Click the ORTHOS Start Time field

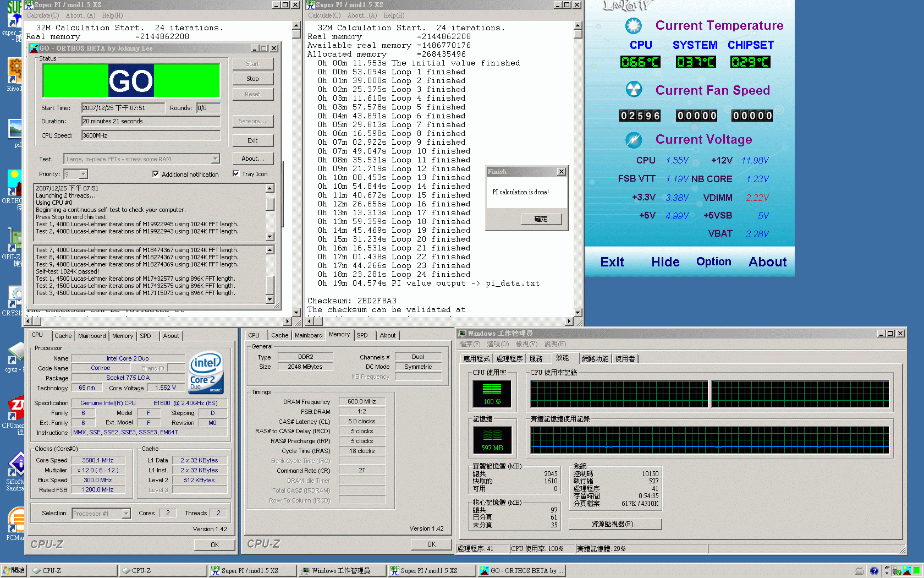(123, 108)
